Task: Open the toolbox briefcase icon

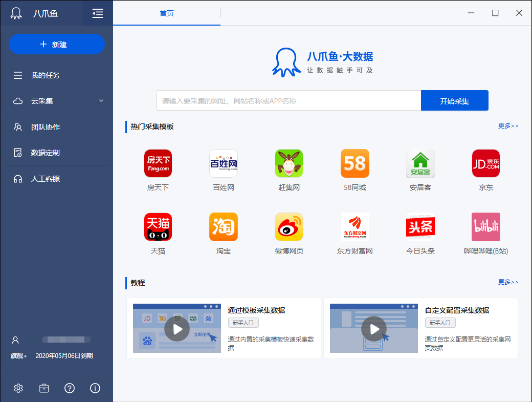Action: pos(44,388)
